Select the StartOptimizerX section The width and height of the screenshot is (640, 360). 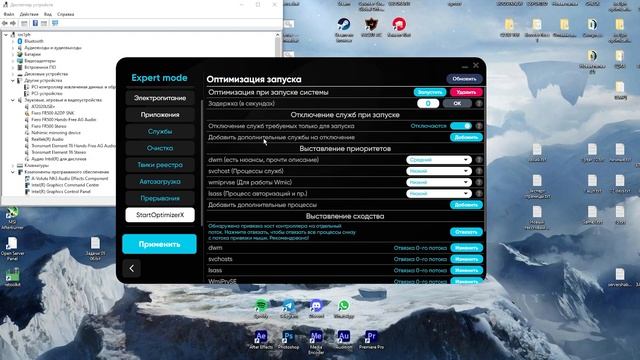(160, 215)
